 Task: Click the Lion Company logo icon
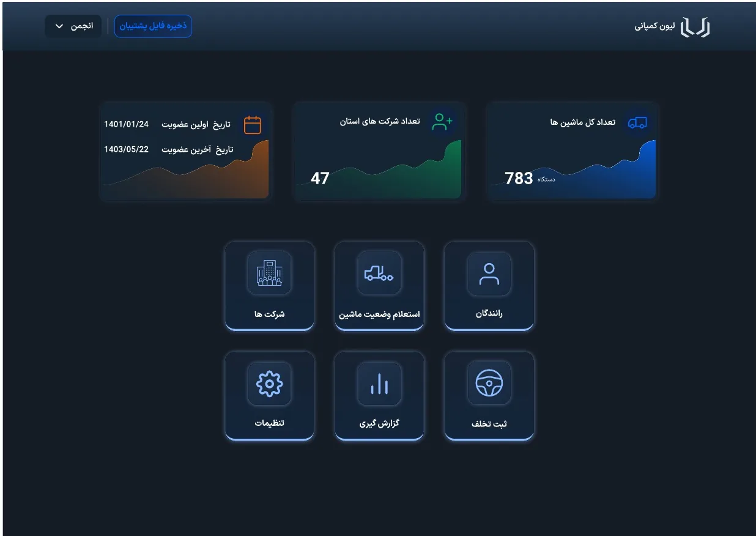click(695, 27)
